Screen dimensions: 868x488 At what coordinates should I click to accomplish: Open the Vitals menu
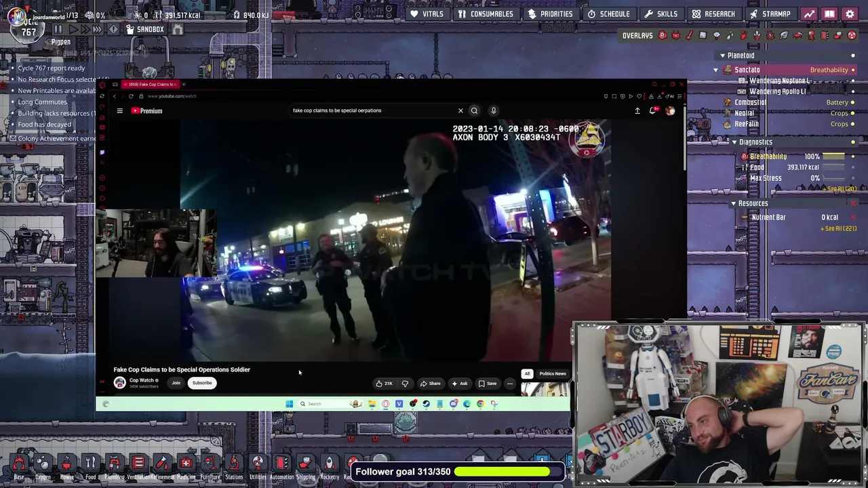(x=427, y=14)
